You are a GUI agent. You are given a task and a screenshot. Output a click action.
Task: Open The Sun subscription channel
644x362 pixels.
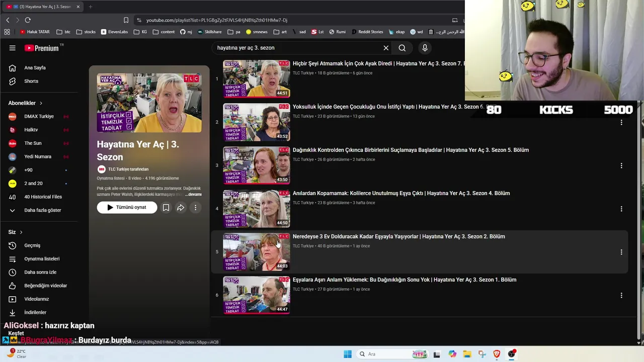(x=33, y=143)
